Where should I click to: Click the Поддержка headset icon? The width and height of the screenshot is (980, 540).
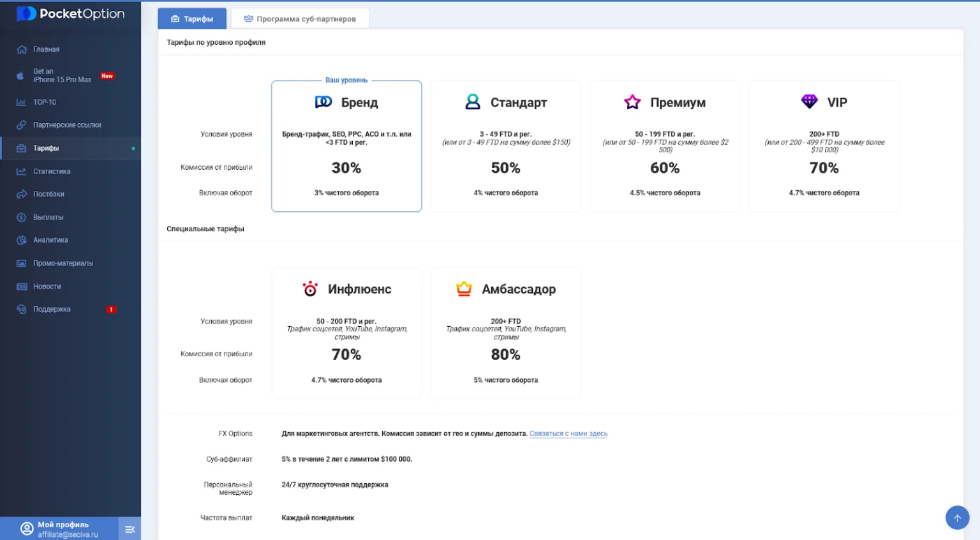[21, 310]
